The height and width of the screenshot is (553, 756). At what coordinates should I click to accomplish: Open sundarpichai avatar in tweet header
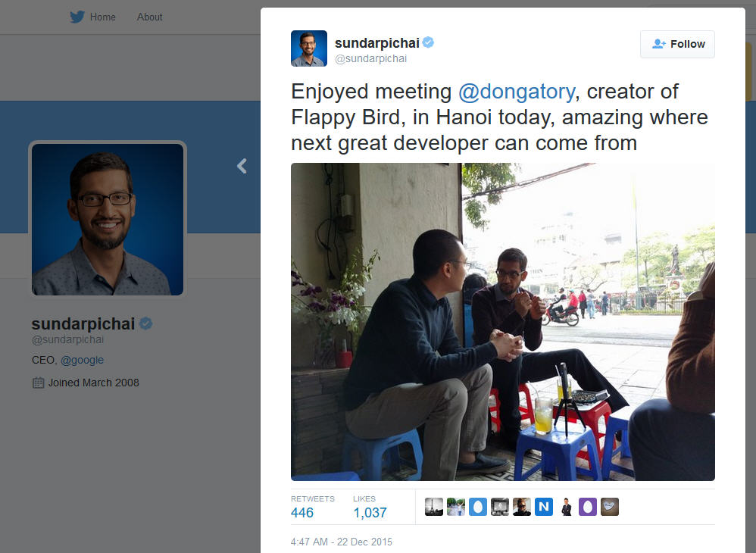pos(309,48)
